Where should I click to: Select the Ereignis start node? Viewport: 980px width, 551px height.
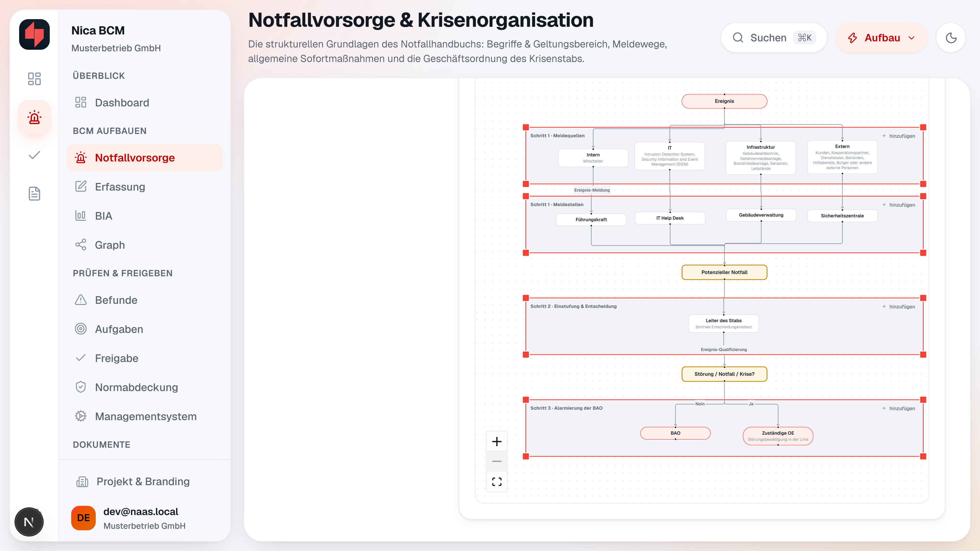point(724,101)
